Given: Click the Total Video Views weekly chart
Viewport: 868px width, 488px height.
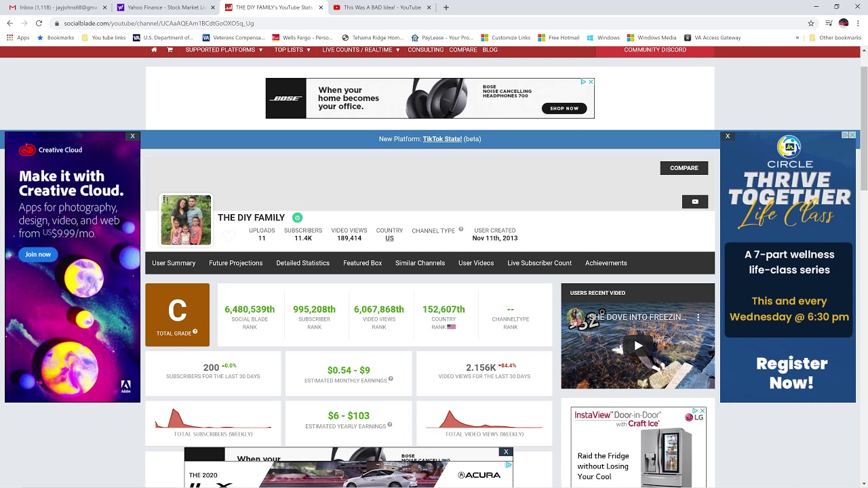Looking at the screenshot, I should (484, 419).
